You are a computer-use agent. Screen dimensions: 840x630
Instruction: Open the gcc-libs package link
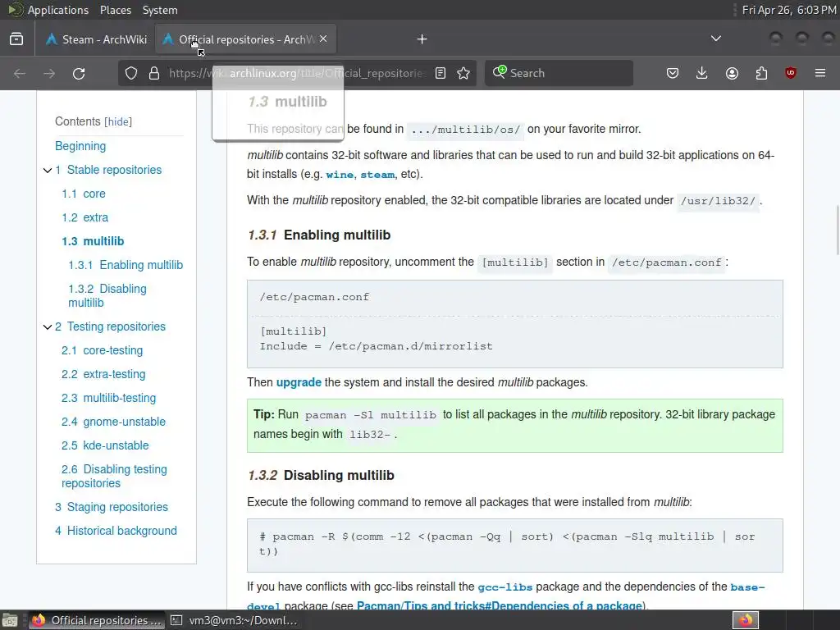pyautogui.click(x=505, y=587)
